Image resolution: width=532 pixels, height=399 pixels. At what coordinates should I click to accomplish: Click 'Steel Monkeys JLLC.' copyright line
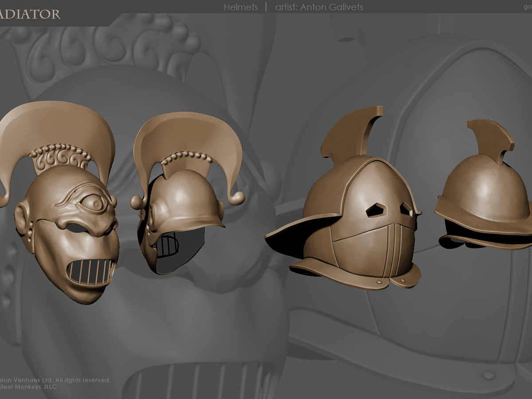pyautogui.click(x=29, y=387)
